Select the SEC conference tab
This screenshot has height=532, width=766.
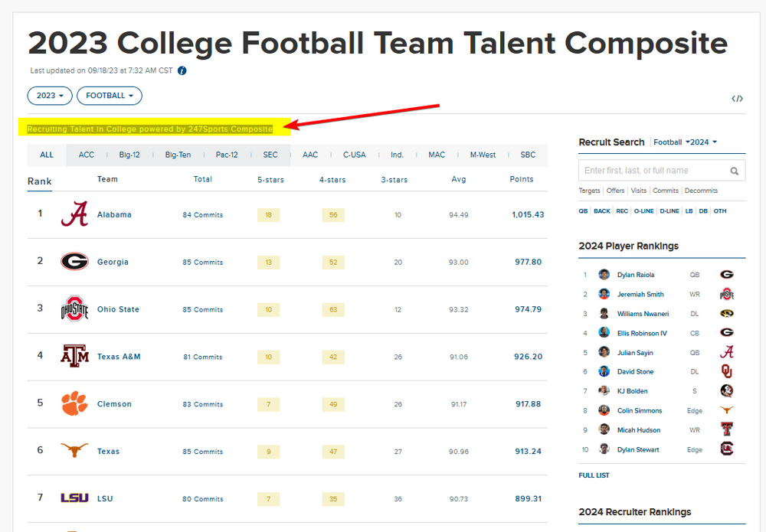(x=270, y=155)
